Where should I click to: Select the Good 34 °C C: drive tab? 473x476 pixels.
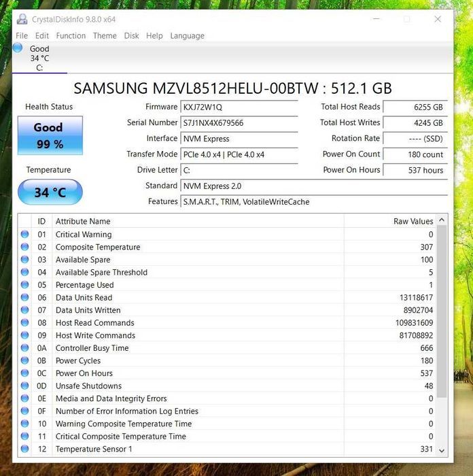[39, 58]
